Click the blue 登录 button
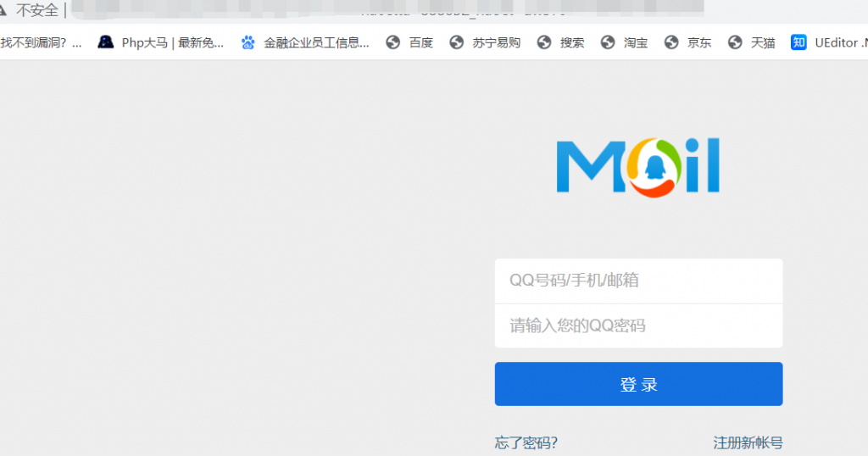 [x=639, y=384]
